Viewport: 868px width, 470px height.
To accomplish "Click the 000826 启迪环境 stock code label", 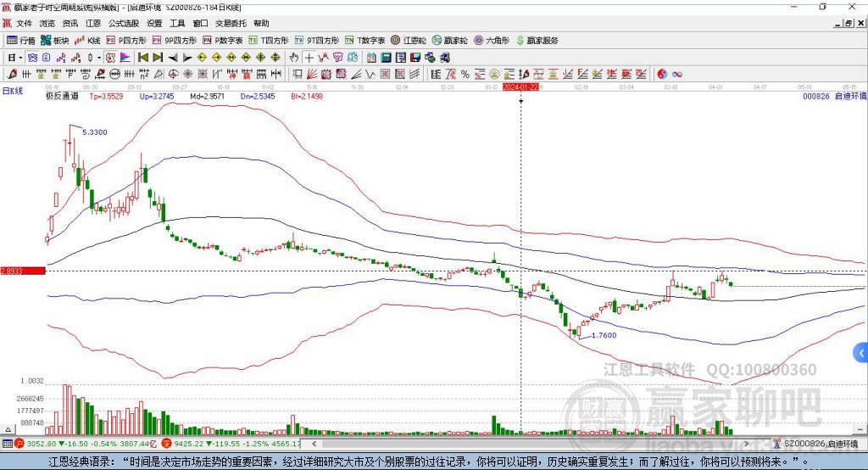I will (834, 96).
